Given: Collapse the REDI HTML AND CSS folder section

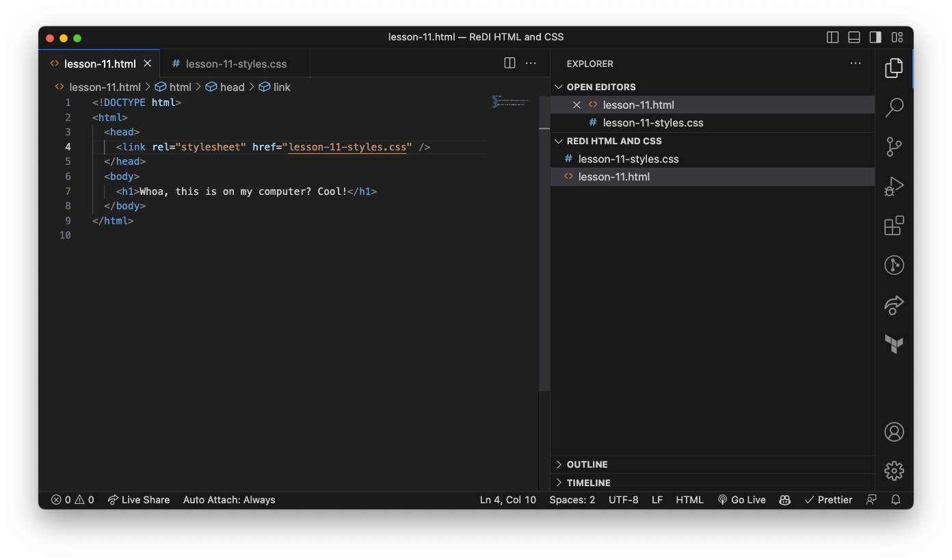Looking at the screenshot, I should pyautogui.click(x=608, y=141).
